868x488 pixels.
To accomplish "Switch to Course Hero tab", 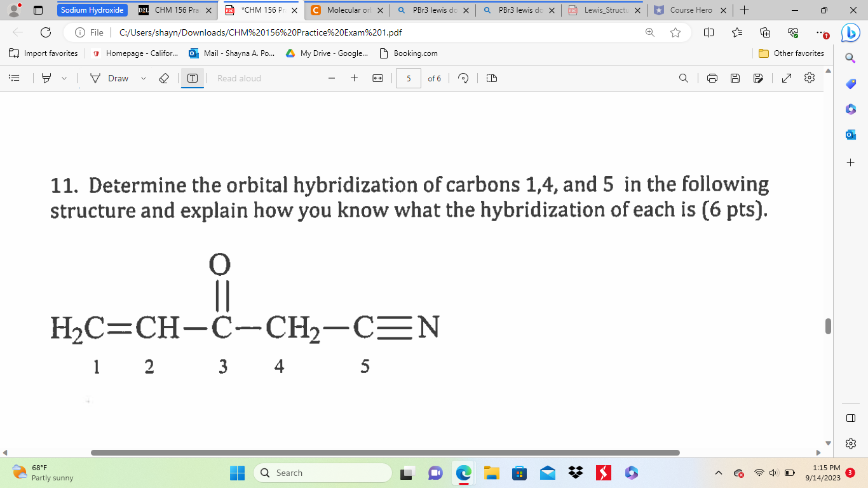I will [691, 10].
